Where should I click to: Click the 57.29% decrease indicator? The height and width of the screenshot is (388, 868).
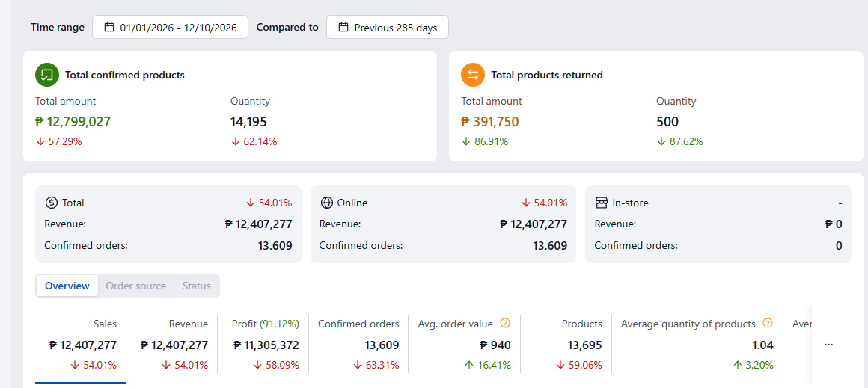click(x=58, y=141)
